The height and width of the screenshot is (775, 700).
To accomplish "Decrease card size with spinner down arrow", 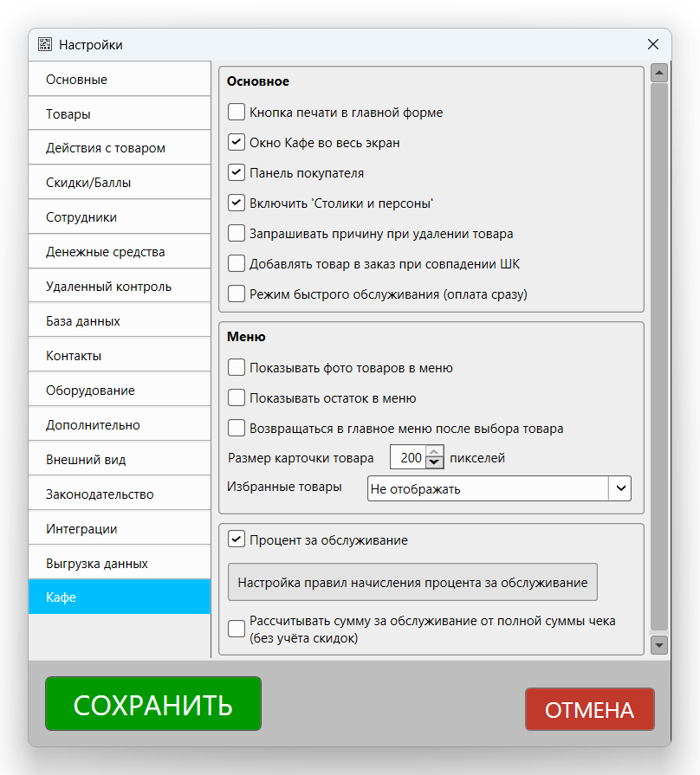I will (435, 463).
